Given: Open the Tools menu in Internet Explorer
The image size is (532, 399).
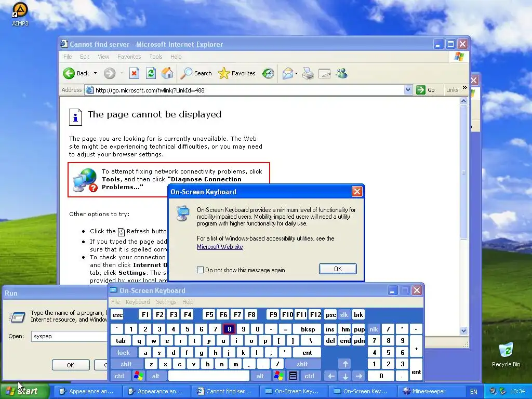Looking at the screenshot, I should (x=156, y=57).
